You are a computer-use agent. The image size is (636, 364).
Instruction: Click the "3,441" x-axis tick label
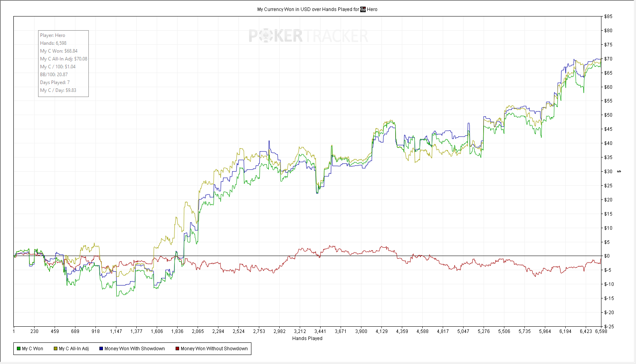[x=321, y=331]
